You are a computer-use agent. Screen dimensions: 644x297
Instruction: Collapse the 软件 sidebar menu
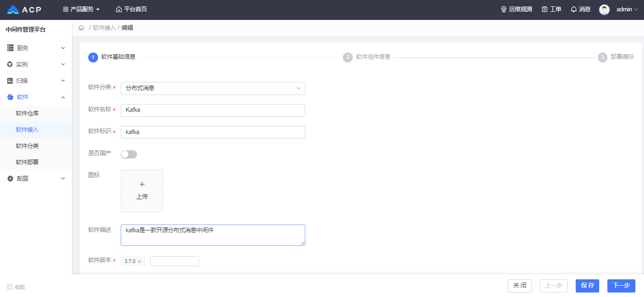tap(36, 97)
